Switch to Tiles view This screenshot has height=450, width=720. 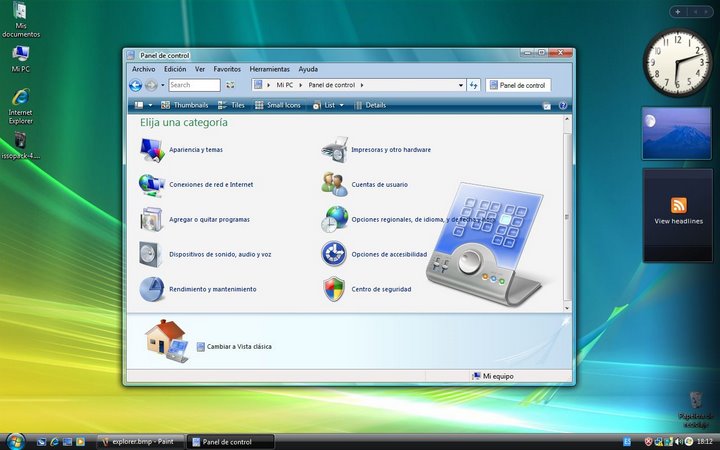click(x=231, y=106)
